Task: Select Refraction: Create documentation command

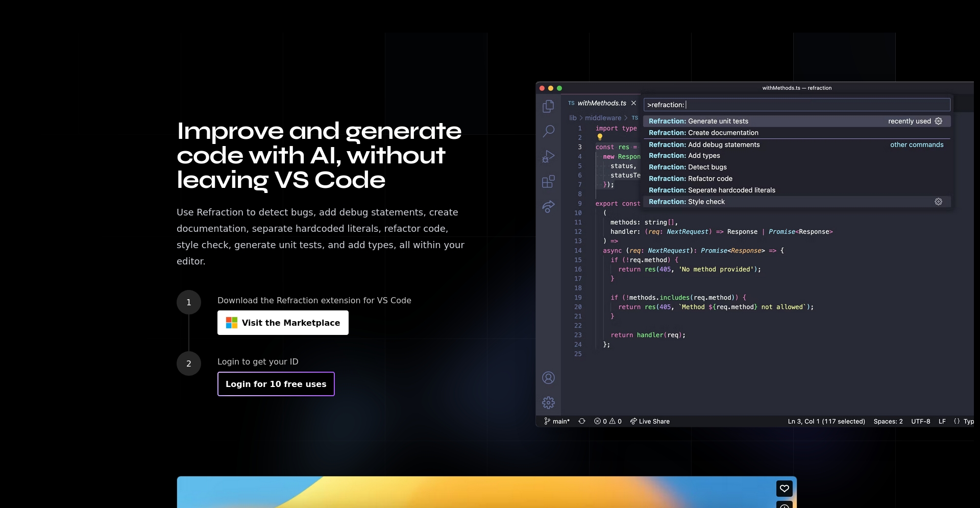Action: 796,133
